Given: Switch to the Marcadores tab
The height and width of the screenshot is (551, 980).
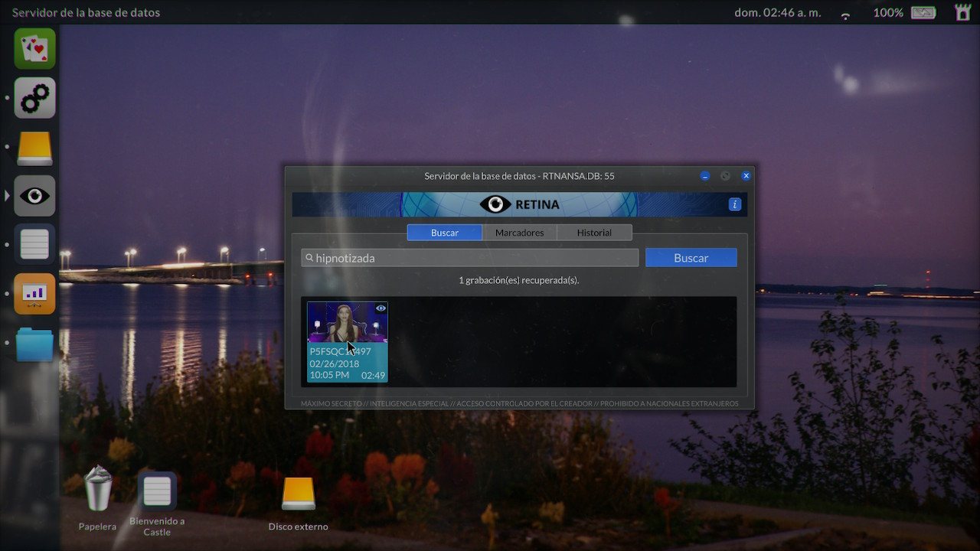Looking at the screenshot, I should 519,233.
